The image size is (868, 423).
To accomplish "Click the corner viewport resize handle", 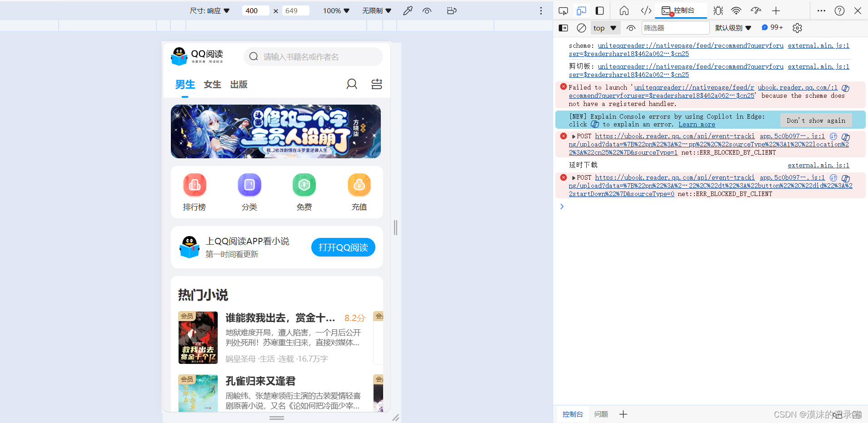I will 396,418.
